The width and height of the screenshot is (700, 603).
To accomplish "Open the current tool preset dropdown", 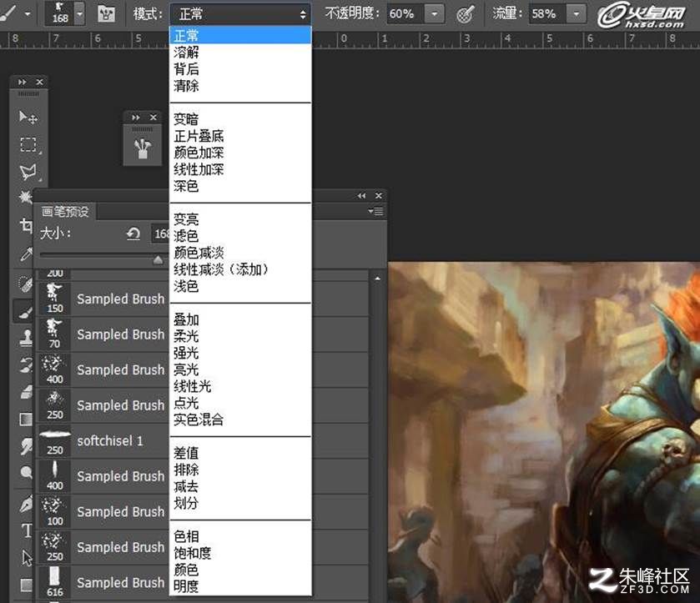I will pyautogui.click(x=28, y=14).
